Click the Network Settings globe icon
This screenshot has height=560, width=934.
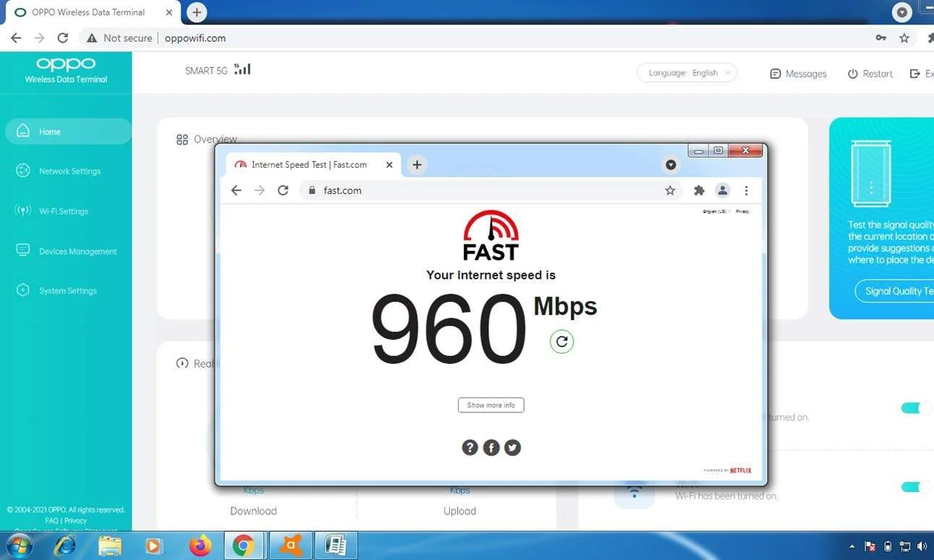23,171
